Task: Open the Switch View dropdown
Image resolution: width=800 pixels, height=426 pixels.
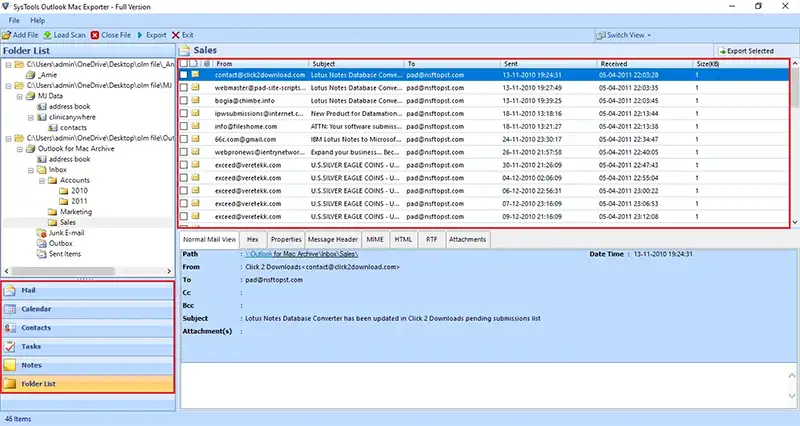Action: pyautogui.click(x=624, y=35)
